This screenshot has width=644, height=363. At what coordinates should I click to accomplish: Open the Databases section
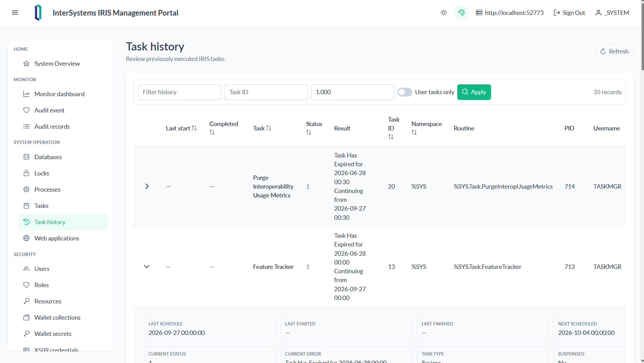63,157
